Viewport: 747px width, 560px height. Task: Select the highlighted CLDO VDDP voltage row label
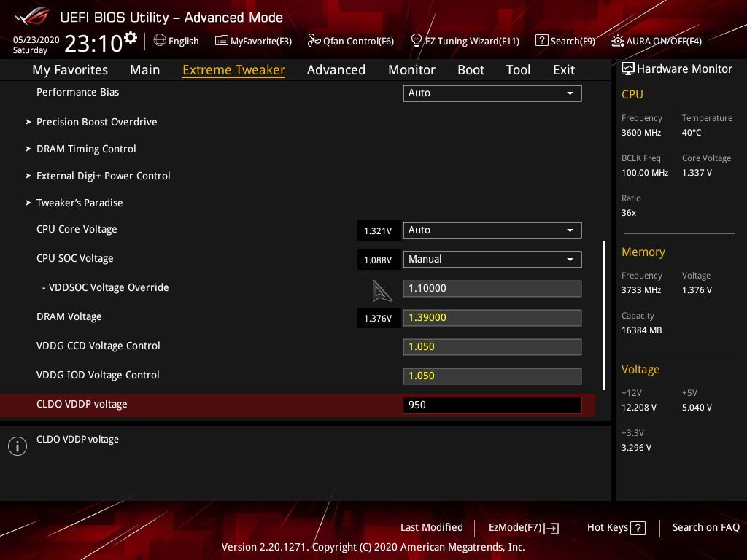82,404
